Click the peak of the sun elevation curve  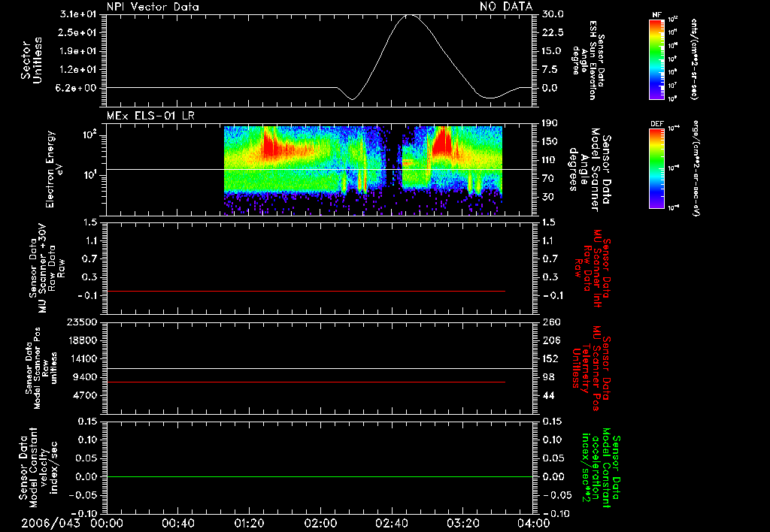click(410, 15)
